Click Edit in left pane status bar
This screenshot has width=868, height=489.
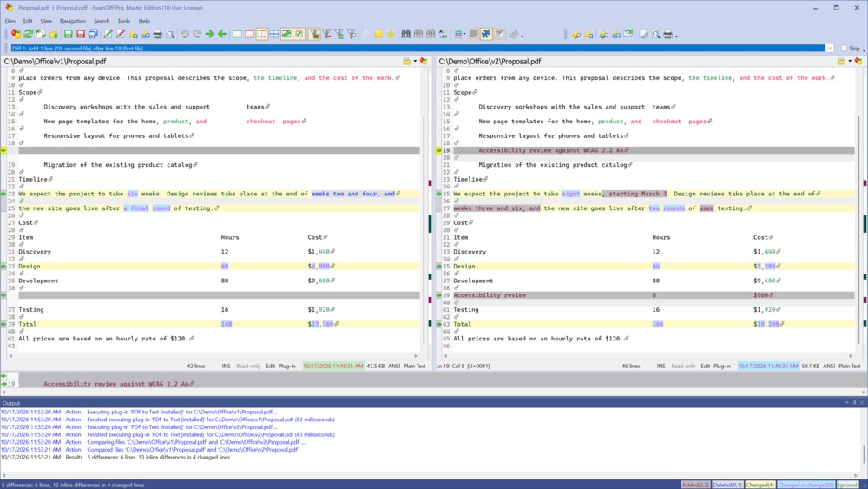click(x=270, y=366)
